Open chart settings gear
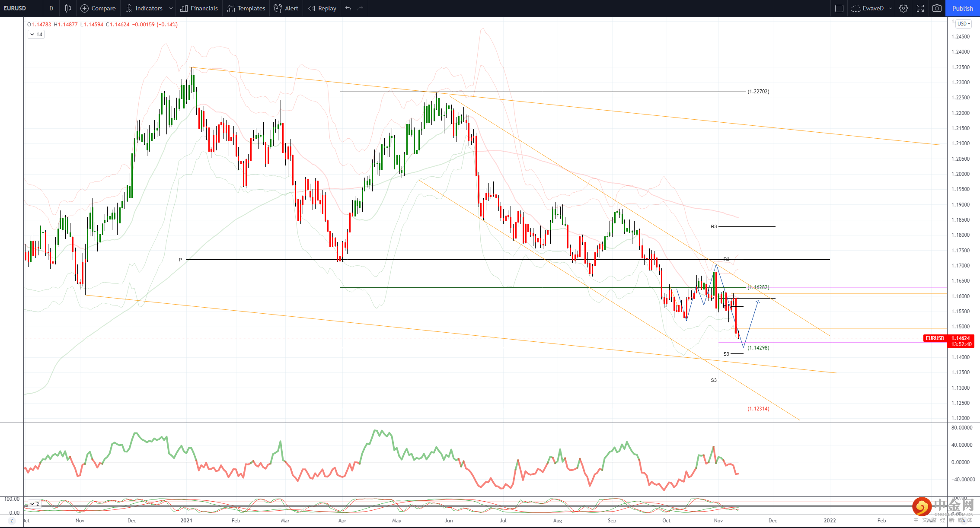The height and width of the screenshot is (528, 980). click(x=903, y=8)
